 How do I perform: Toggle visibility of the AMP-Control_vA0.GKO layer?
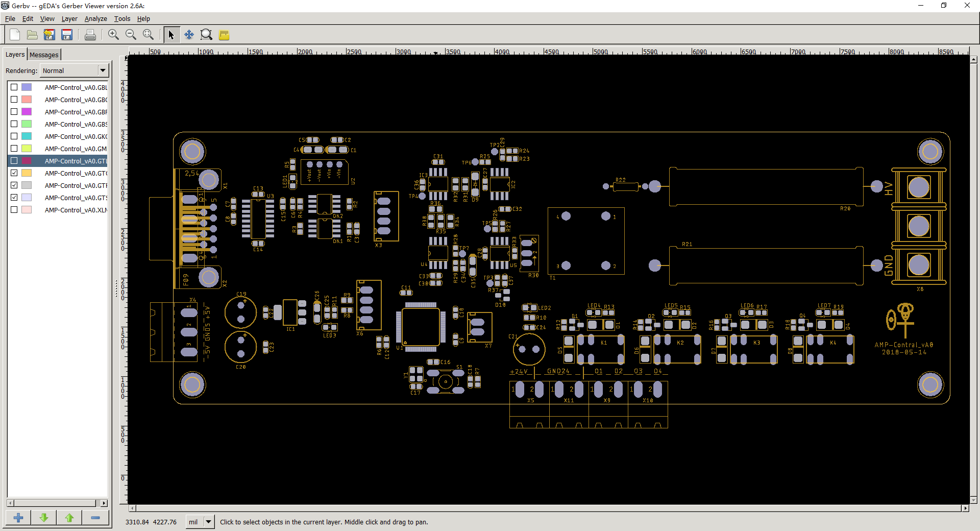(x=14, y=136)
